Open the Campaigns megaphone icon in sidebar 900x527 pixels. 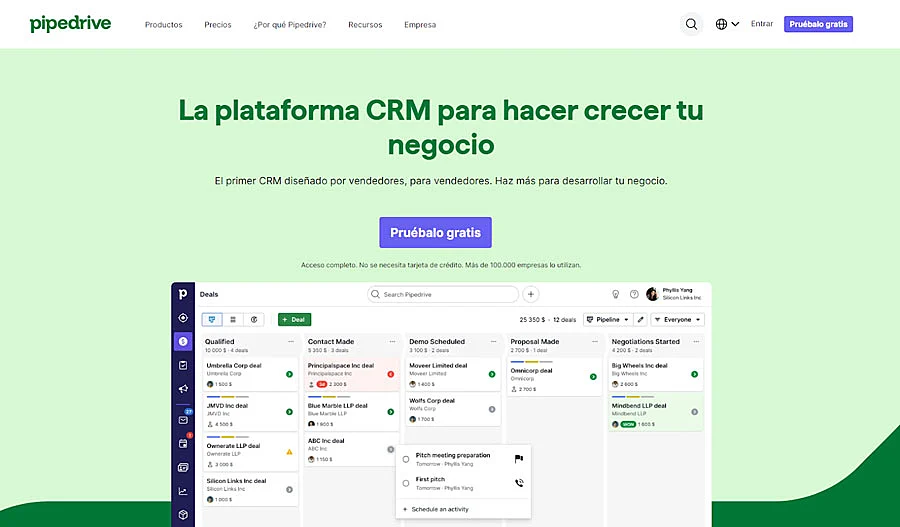pos(183,389)
